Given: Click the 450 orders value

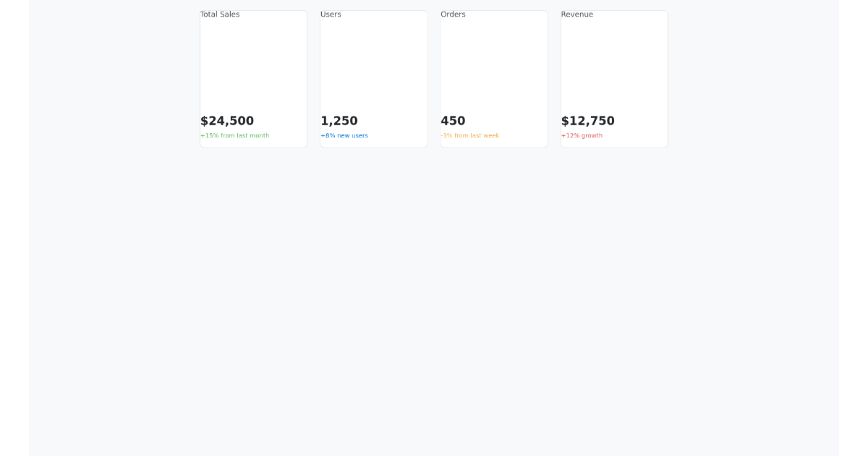Looking at the screenshot, I should point(453,121).
